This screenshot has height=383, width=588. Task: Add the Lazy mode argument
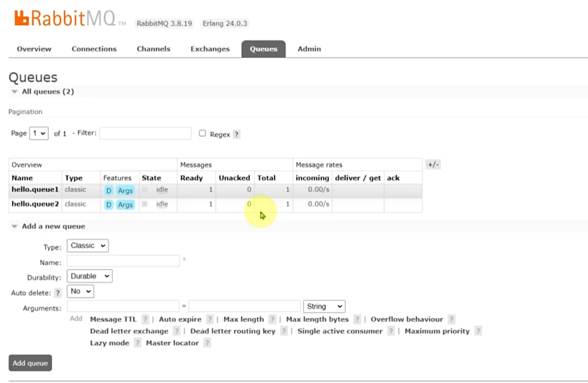tap(109, 343)
